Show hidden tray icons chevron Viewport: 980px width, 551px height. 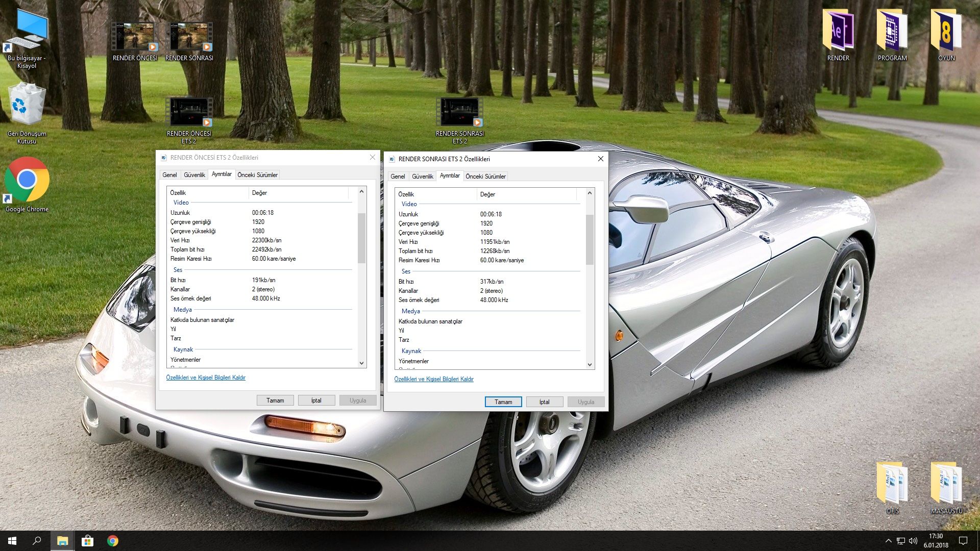(888, 541)
